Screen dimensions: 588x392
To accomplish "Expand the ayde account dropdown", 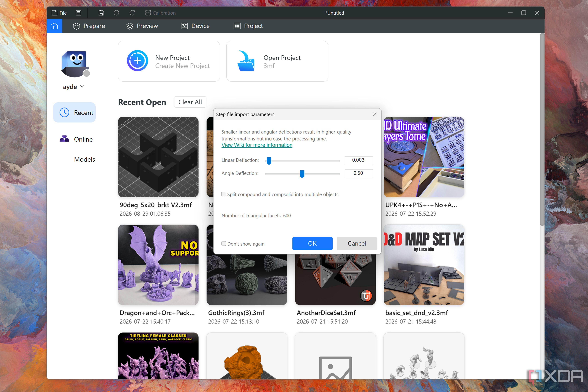I will click(73, 87).
